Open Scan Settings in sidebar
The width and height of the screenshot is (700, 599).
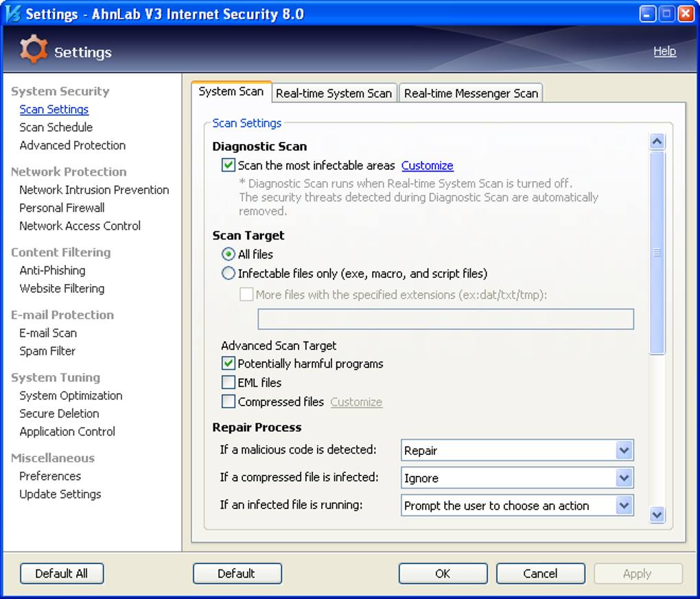[x=54, y=109]
